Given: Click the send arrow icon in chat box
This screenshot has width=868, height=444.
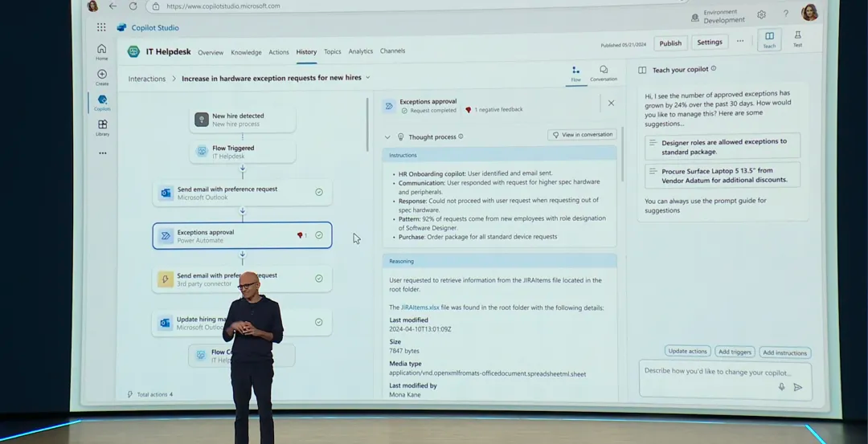Looking at the screenshot, I should [x=797, y=386].
